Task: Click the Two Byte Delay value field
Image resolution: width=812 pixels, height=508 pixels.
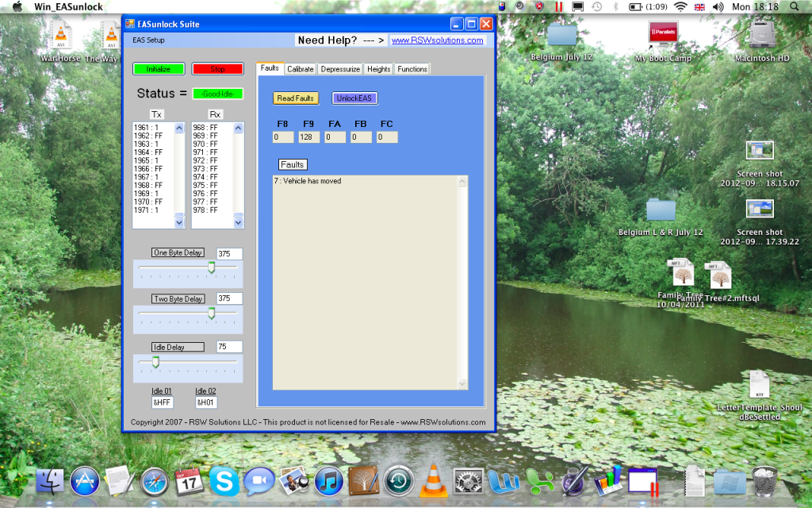Action: [229, 298]
